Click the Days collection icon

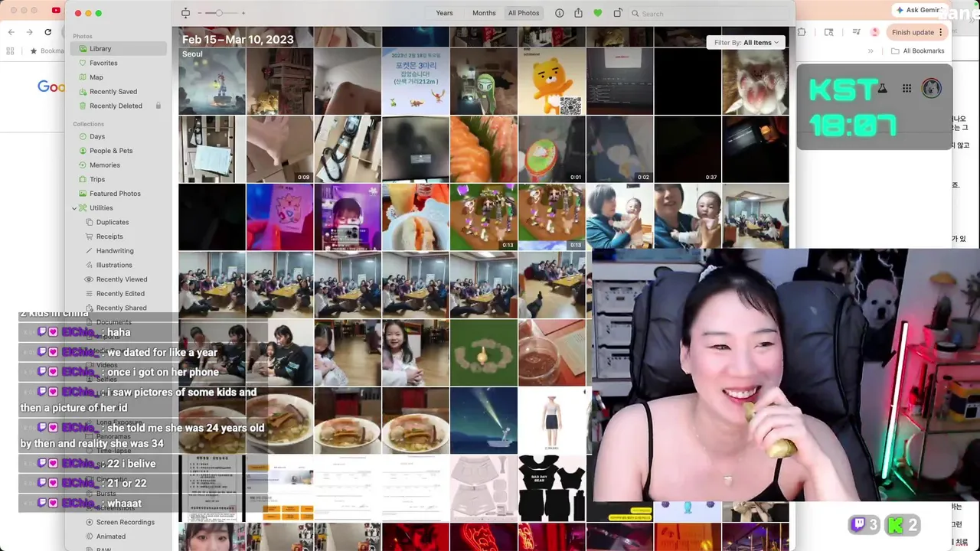pos(83,136)
